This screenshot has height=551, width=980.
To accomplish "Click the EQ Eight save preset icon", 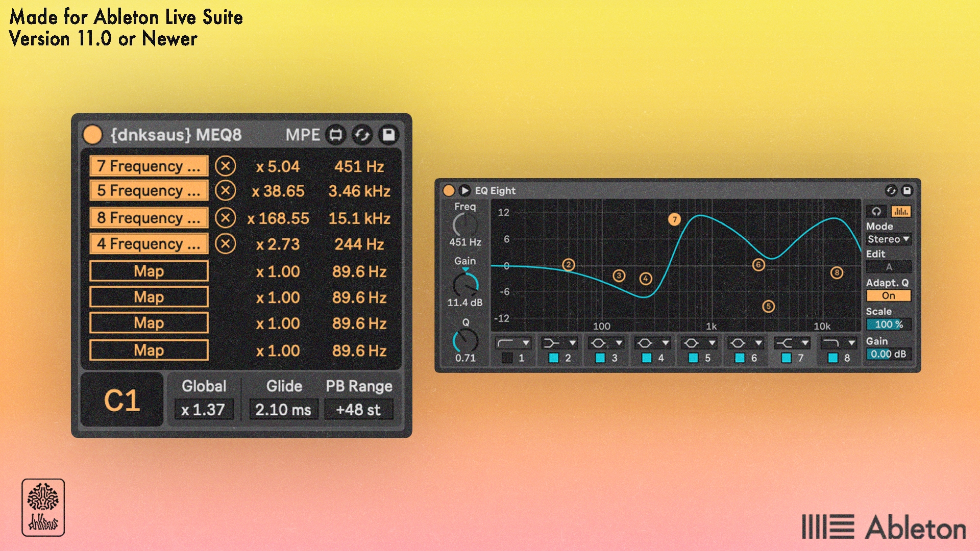I will pyautogui.click(x=907, y=190).
